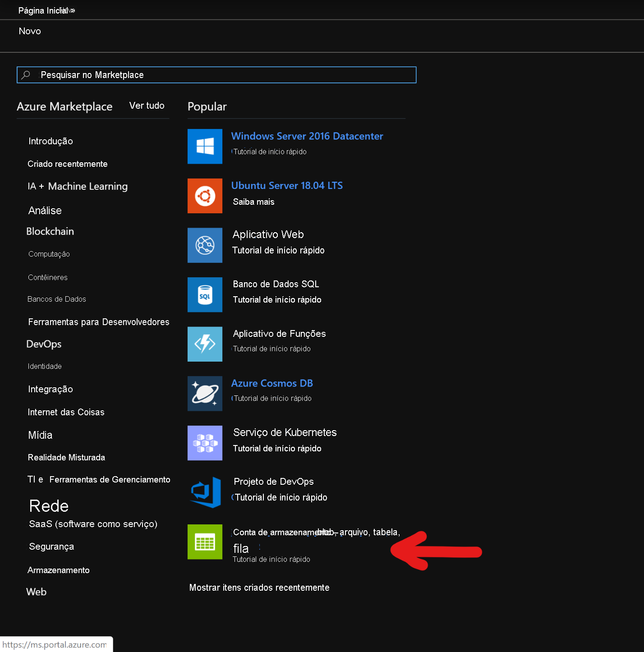The width and height of the screenshot is (644, 652).
Task: Select Criado recentemente category
Action: [68, 164]
